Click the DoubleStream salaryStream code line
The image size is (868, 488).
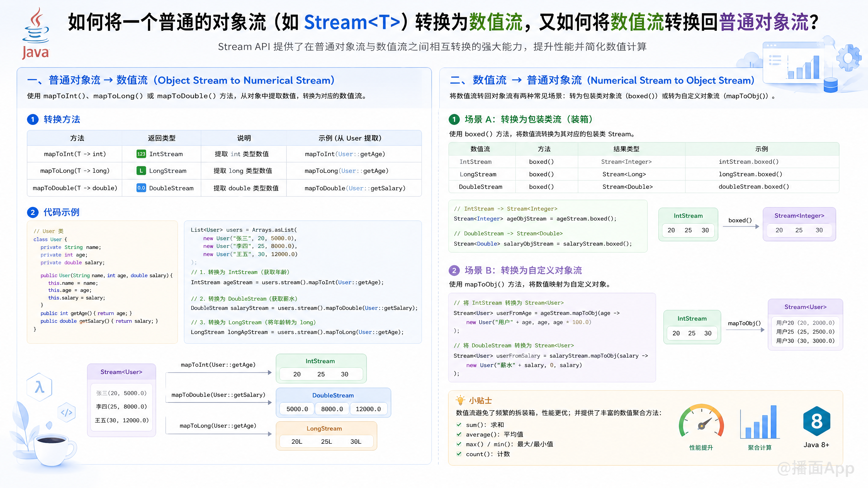pyautogui.click(x=304, y=308)
